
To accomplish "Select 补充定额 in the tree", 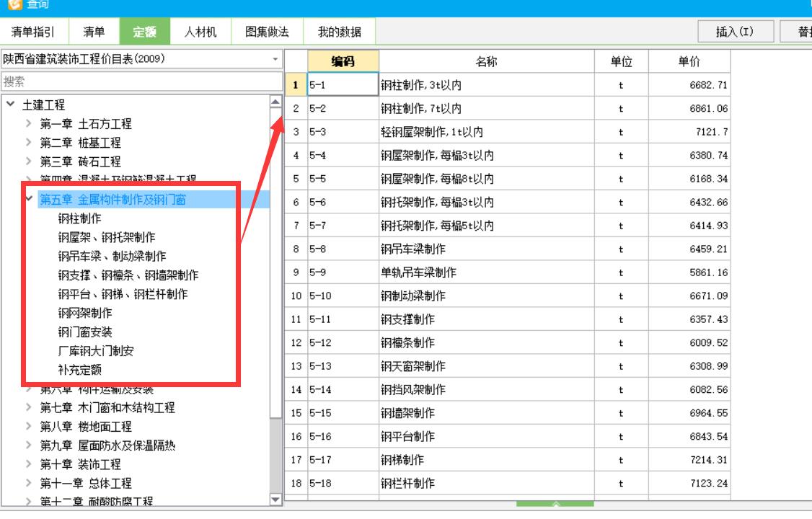I will click(x=80, y=370).
